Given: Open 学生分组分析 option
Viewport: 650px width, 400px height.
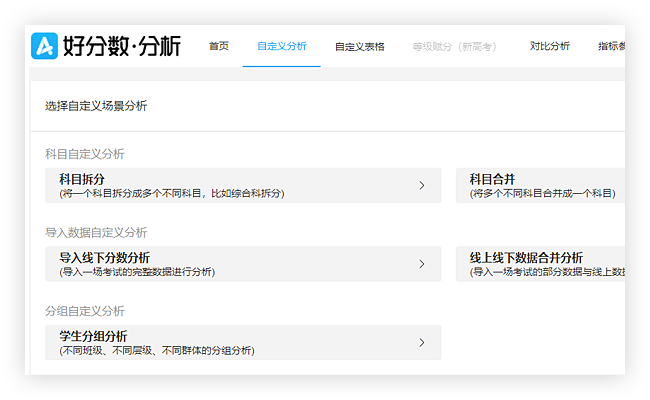Looking at the screenshot, I should coord(230,342).
